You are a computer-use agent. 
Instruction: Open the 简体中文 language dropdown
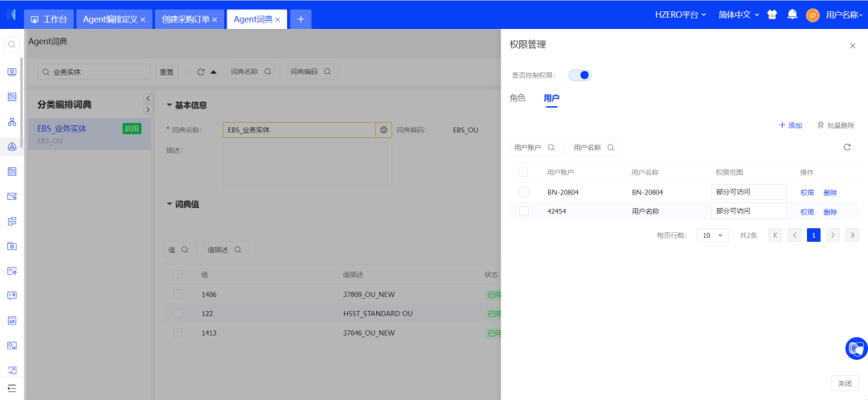pos(739,14)
